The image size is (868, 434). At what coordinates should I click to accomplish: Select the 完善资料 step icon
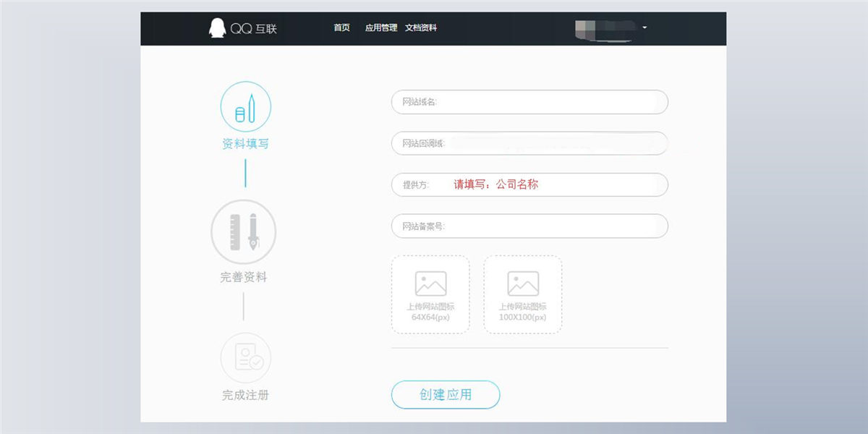[244, 232]
